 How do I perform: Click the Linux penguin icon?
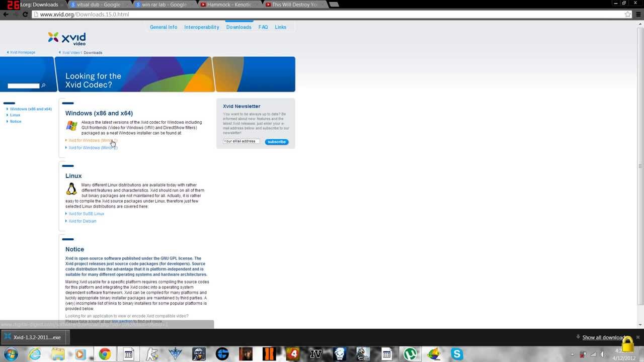(71, 189)
